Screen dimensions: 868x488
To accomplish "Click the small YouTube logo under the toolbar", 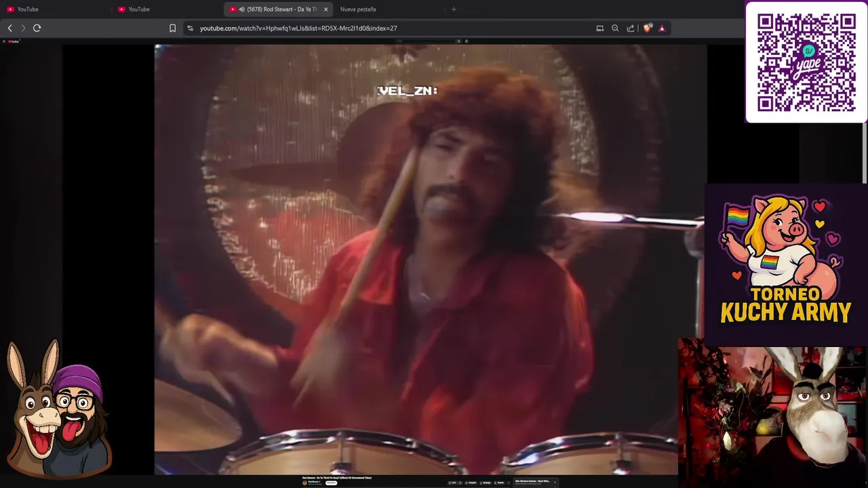I will point(12,41).
